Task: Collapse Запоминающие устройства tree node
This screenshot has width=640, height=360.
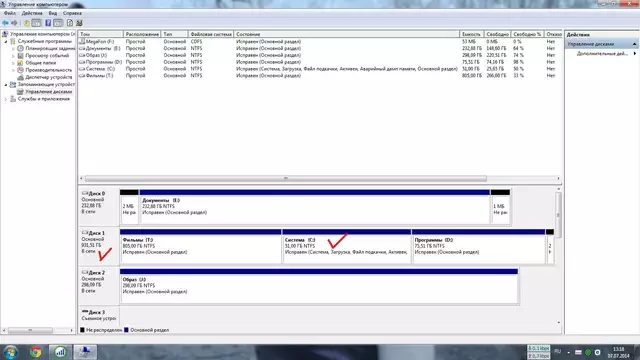Action: click(6, 84)
